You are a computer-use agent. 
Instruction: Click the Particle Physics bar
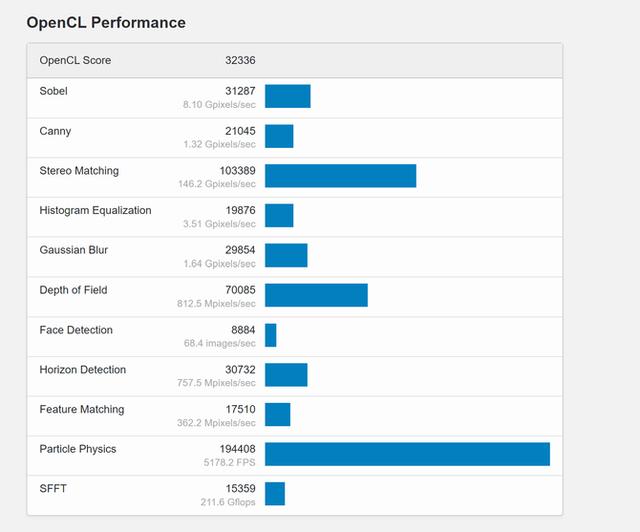pos(407,454)
